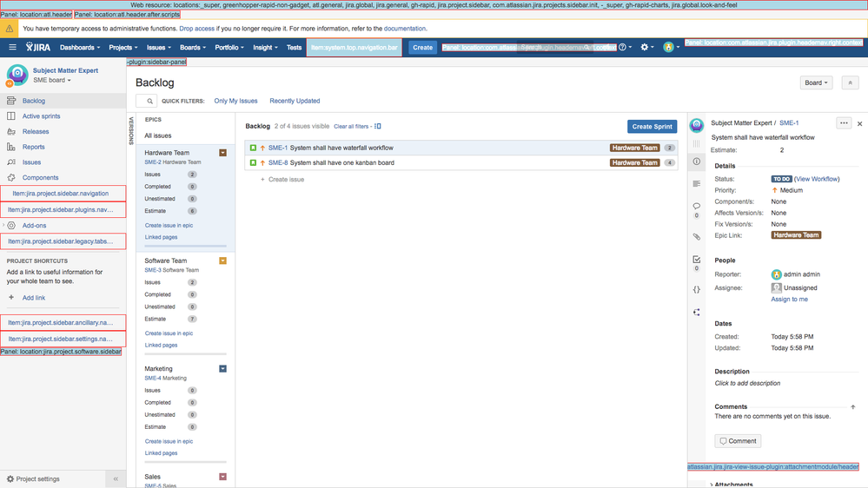Click the Create Sprint button
The height and width of the screenshot is (488, 868).
[653, 127]
